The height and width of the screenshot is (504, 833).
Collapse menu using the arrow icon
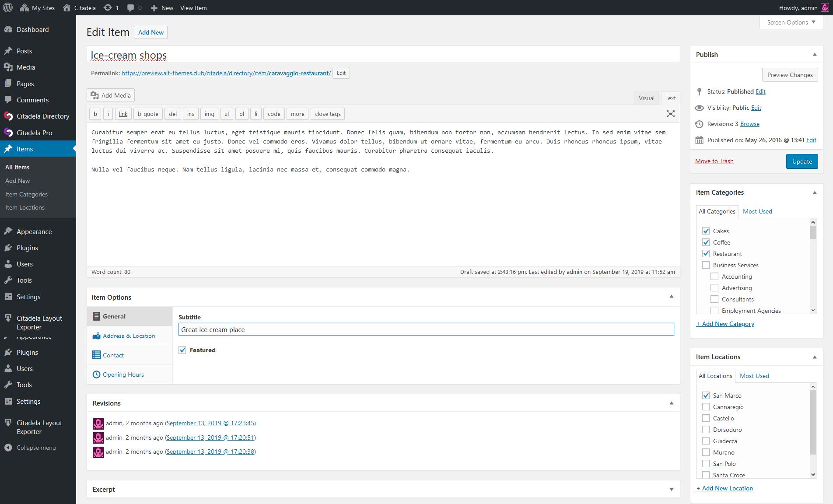8,448
